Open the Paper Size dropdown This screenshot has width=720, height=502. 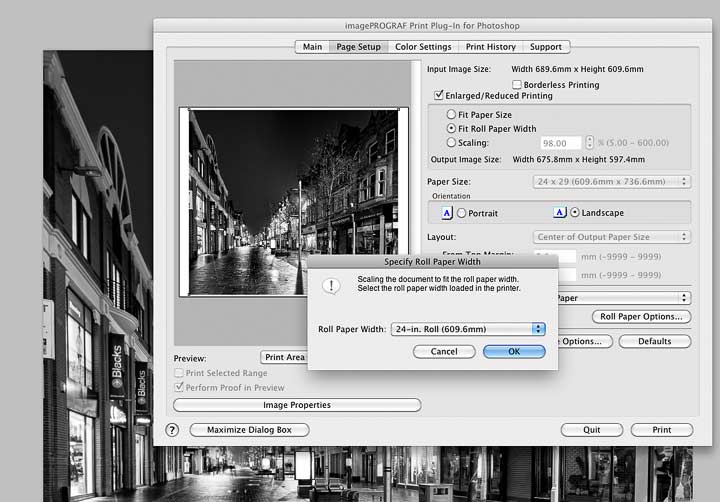[612, 181]
